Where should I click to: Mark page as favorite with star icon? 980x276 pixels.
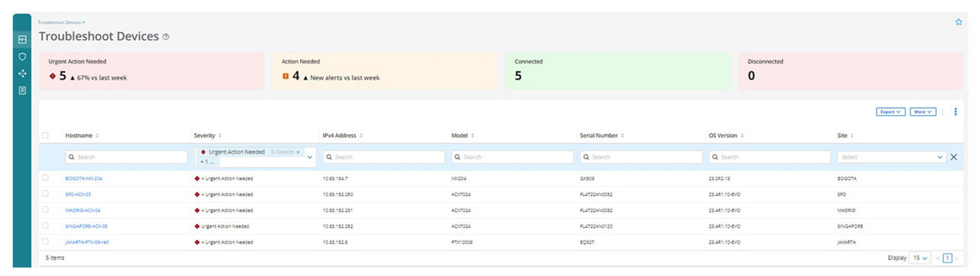coord(959,22)
